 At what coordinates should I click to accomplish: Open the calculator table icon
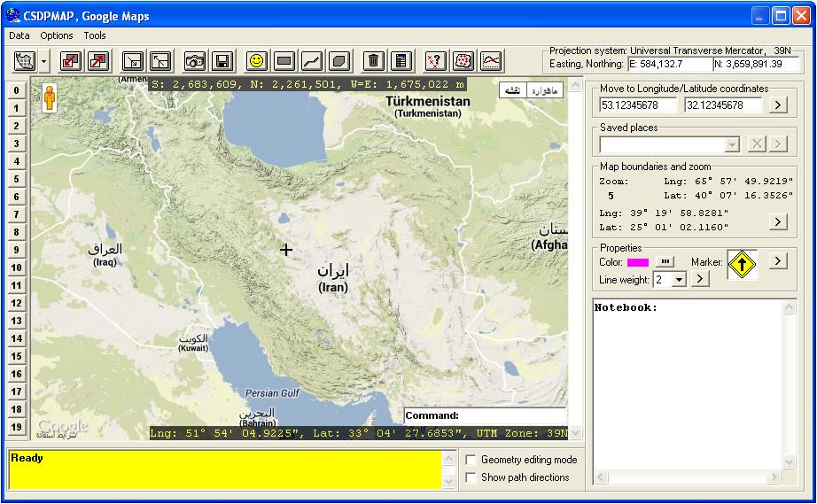pyautogui.click(x=401, y=61)
